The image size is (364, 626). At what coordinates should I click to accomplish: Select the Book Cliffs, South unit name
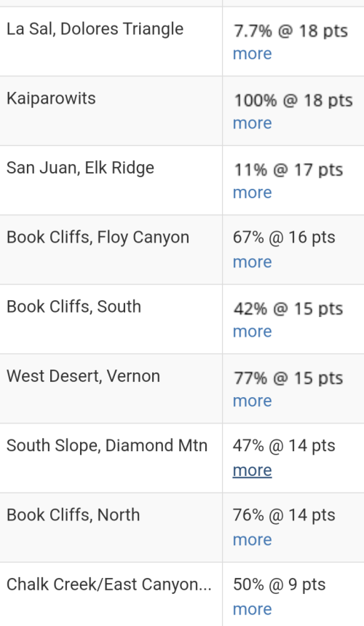[74, 307]
